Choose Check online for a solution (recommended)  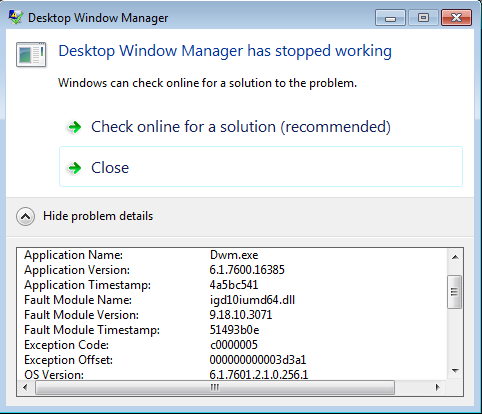click(x=241, y=127)
